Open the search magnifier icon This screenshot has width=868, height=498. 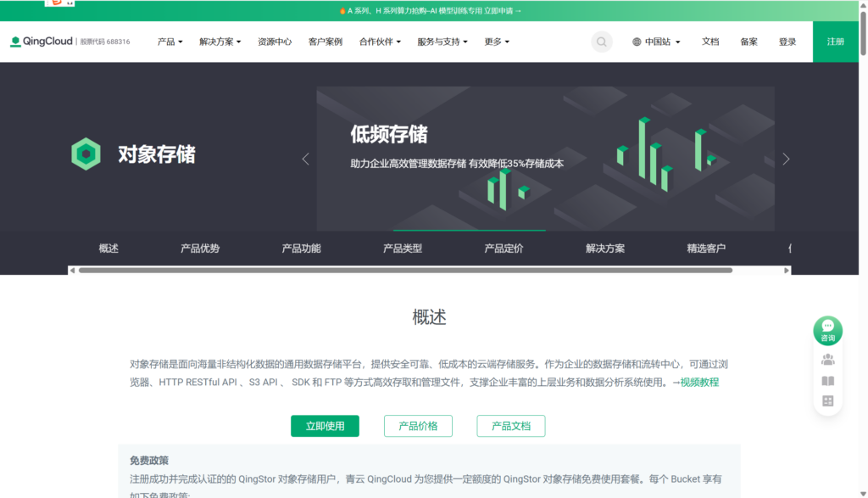pyautogui.click(x=602, y=42)
